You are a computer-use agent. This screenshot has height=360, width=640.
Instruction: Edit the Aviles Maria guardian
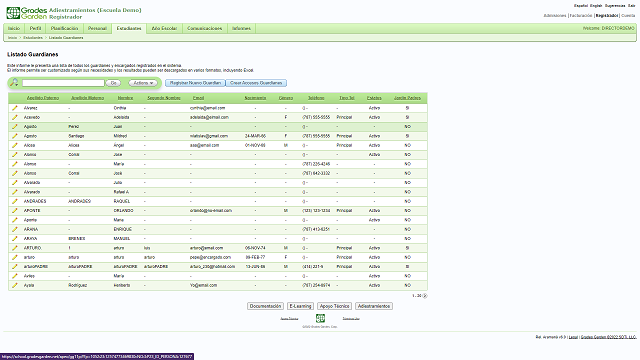[x=15, y=276]
